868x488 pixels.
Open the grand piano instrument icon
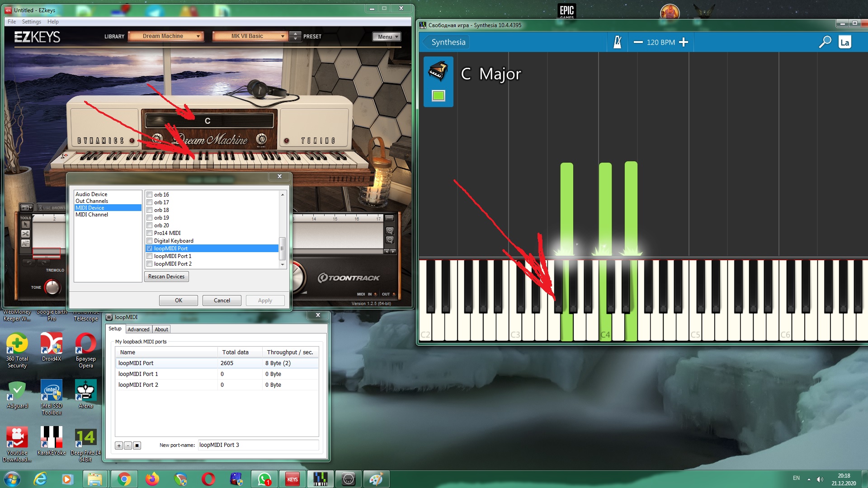(x=438, y=71)
